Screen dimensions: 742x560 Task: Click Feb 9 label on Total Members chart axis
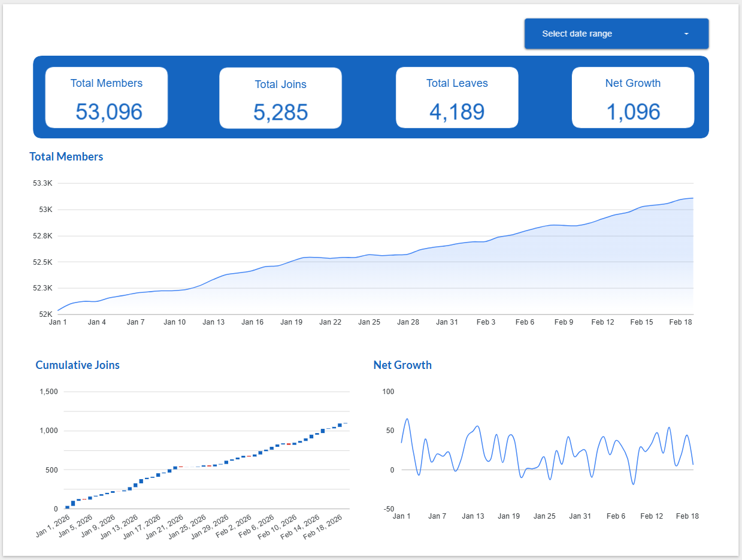(x=564, y=322)
